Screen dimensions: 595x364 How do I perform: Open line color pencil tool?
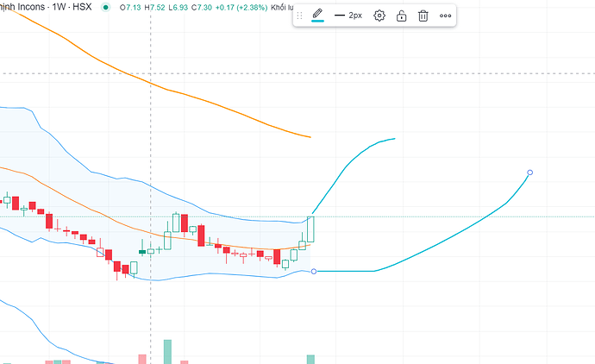click(317, 16)
